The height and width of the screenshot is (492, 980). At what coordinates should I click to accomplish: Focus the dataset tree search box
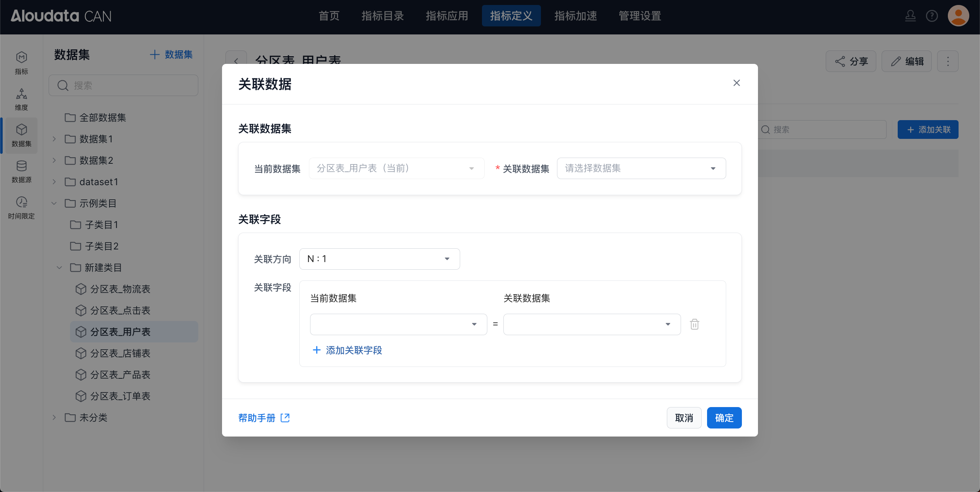pyautogui.click(x=123, y=85)
